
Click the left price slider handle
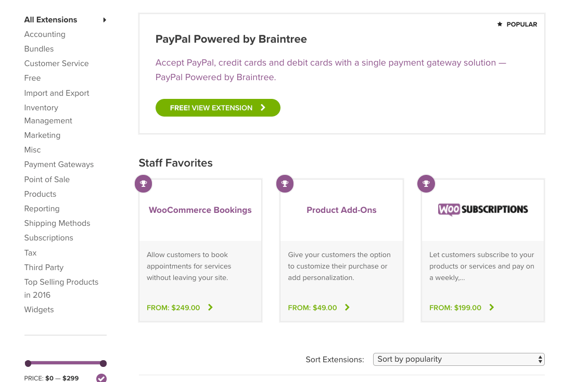tap(28, 363)
